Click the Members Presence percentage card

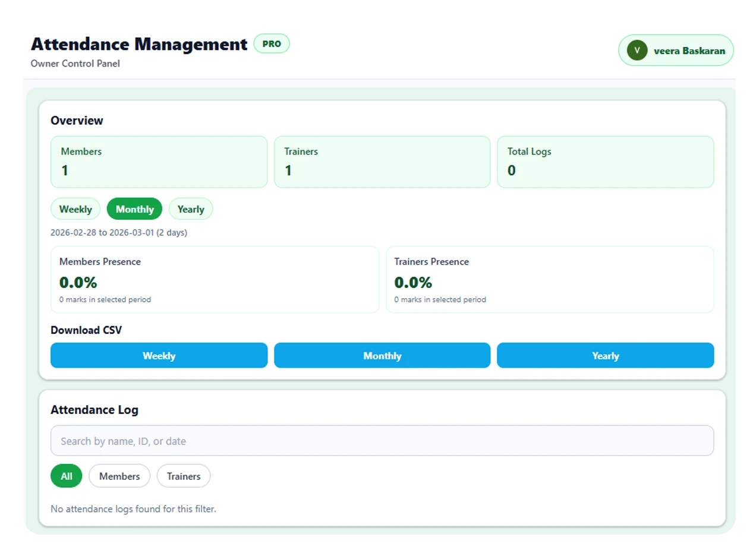click(215, 279)
